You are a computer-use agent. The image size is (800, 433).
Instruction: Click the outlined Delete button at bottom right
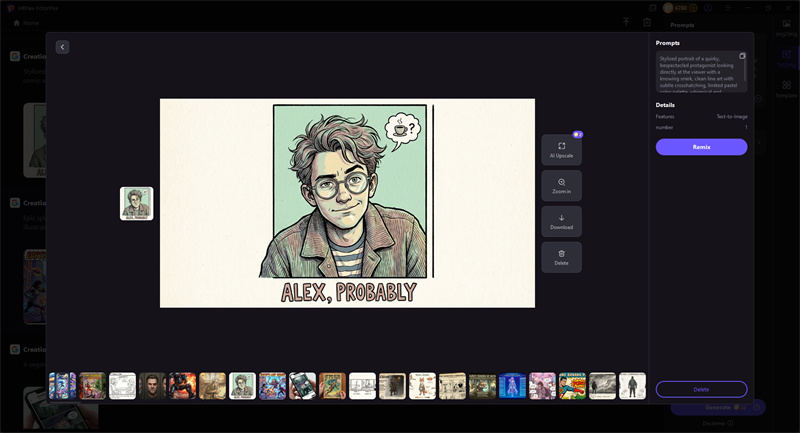click(x=702, y=389)
